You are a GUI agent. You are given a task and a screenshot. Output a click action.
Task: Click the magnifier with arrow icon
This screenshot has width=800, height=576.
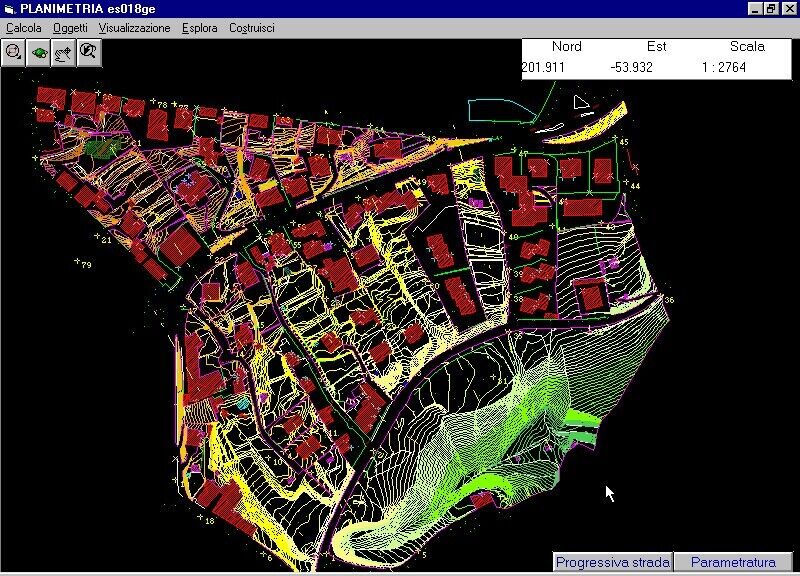point(89,53)
